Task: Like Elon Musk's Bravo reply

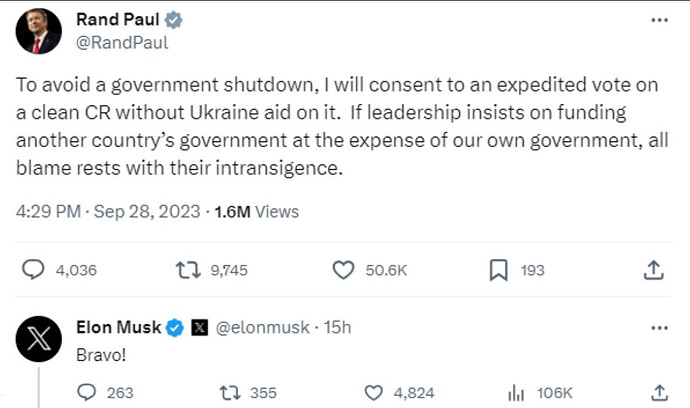Action: (375, 393)
